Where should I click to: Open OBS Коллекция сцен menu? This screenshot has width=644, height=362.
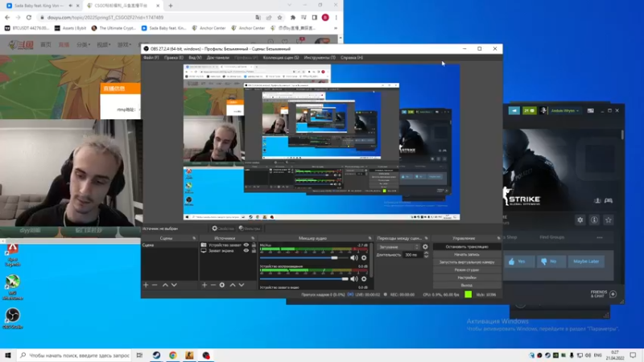281,58
